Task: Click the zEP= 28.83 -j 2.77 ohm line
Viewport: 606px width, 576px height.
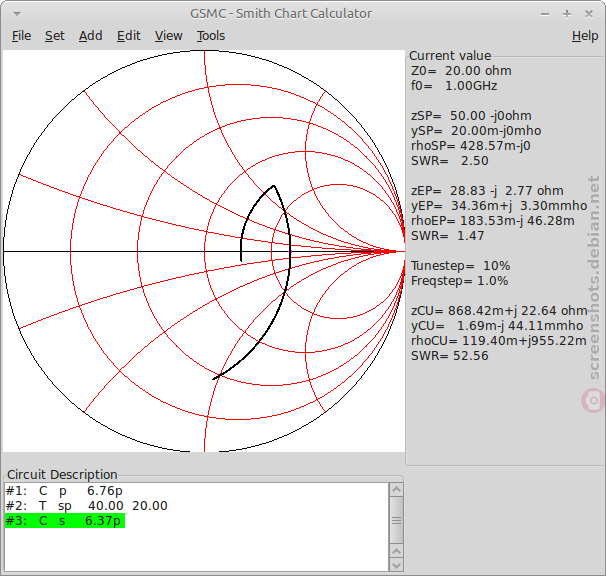Action: [x=487, y=191]
